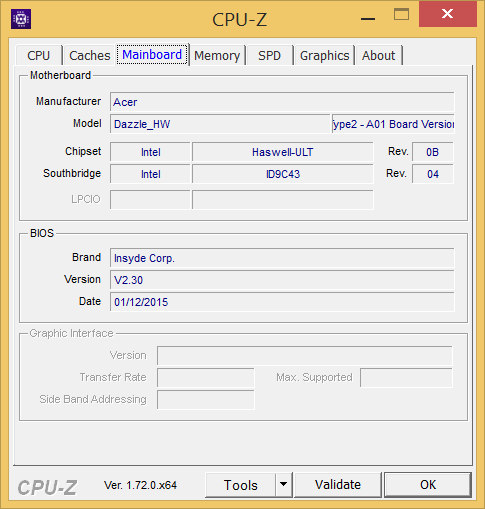Click the ID9C43 southbridge field
Image resolution: width=485 pixels, height=509 pixels.
283,174
